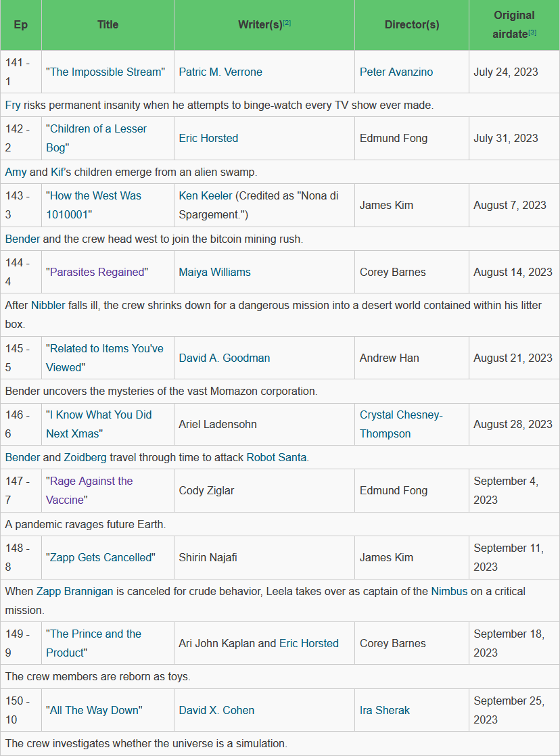Click footnote [3] next to Original airdate

(x=532, y=32)
